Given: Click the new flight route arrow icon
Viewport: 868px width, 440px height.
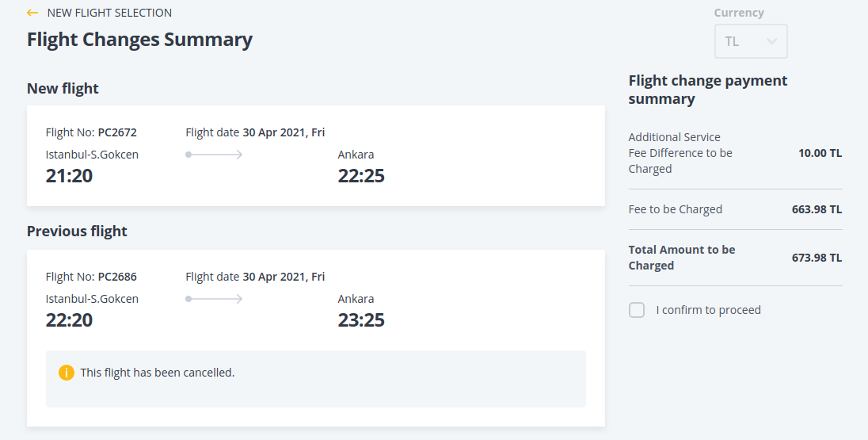Looking at the screenshot, I should [x=214, y=155].
